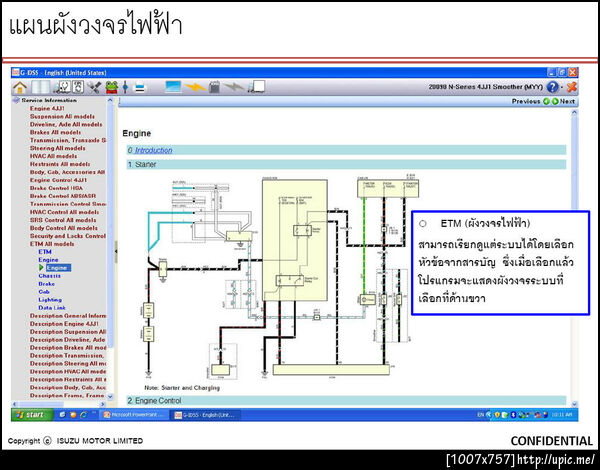Click content pane scroll up arrow
The height and width of the screenshot is (470, 600).
click(x=574, y=113)
